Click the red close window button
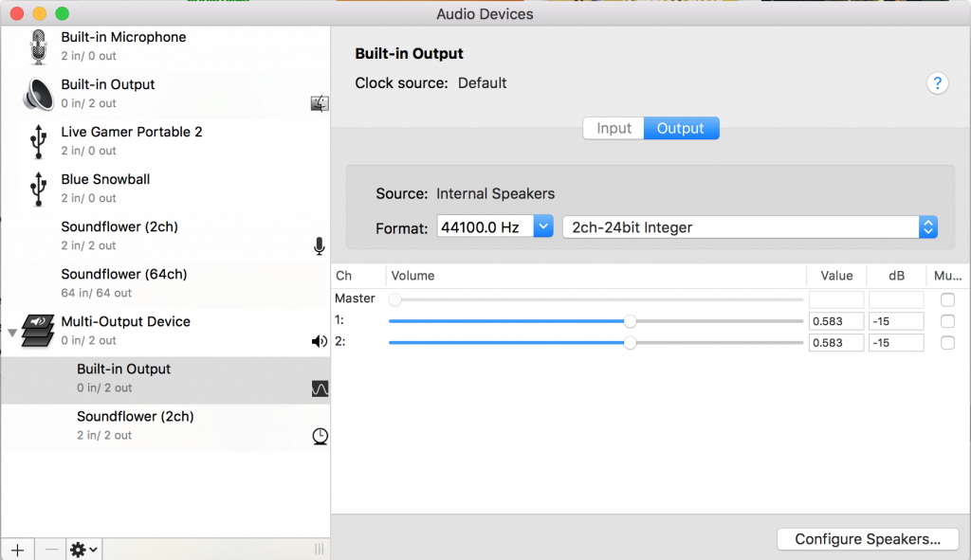The width and height of the screenshot is (971, 560). point(17,13)
